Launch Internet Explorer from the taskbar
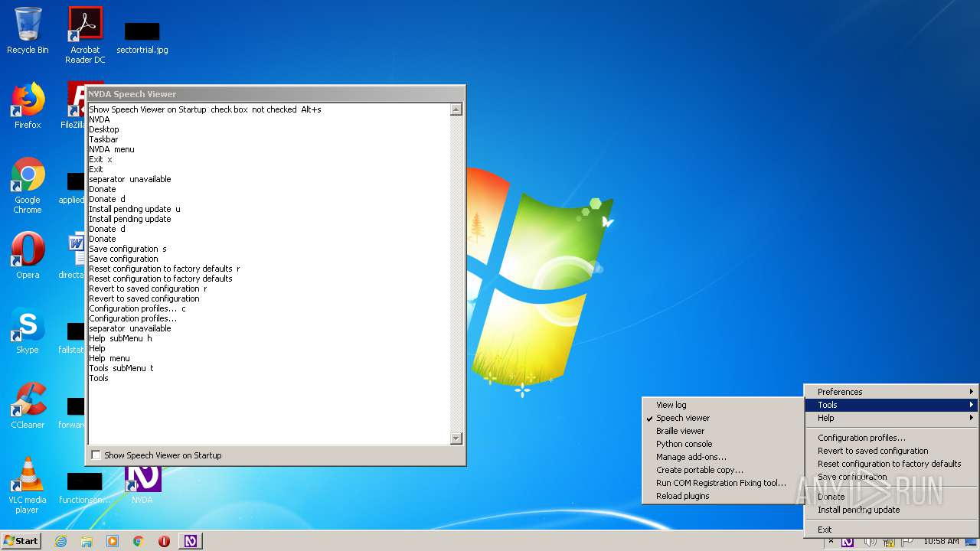The height and width of the screenshot is (551, 980). click(60, 541)
